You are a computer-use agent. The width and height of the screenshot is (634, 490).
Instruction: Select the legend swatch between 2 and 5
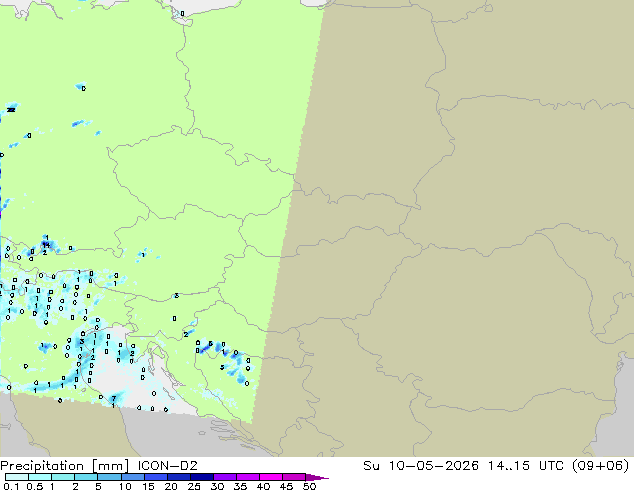coord(86,477)
